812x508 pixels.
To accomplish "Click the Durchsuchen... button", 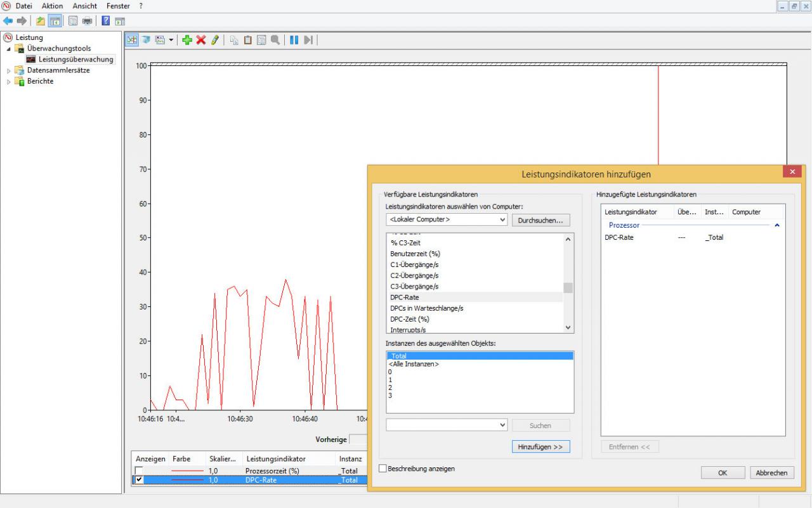I will coord(541,220).
